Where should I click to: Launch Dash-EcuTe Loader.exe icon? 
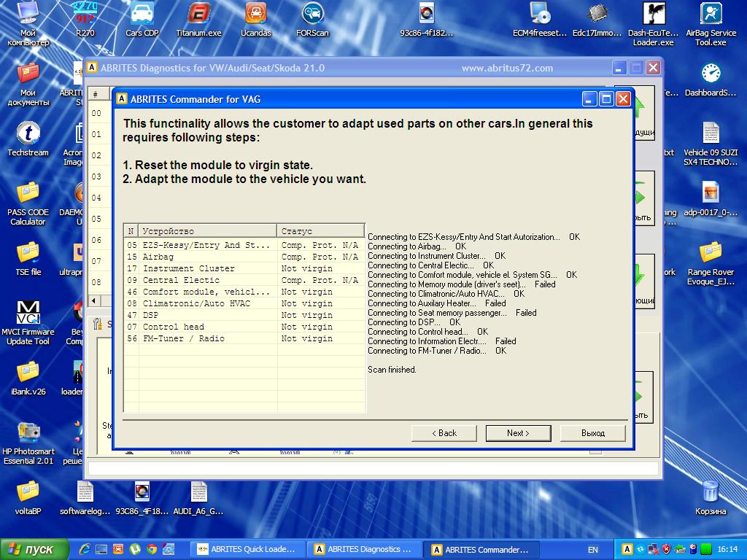pos(654,24)
